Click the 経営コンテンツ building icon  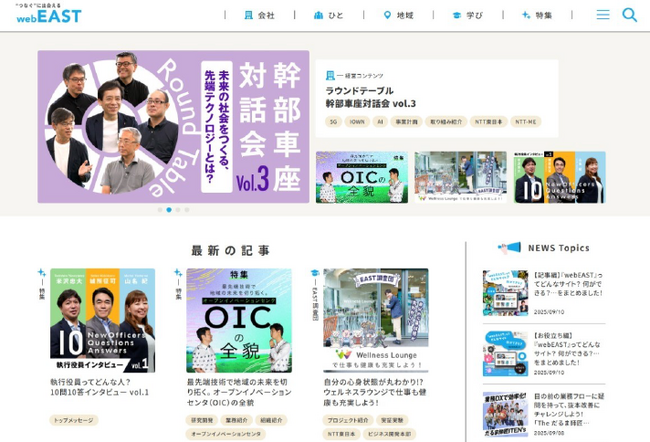coord(330,75)
